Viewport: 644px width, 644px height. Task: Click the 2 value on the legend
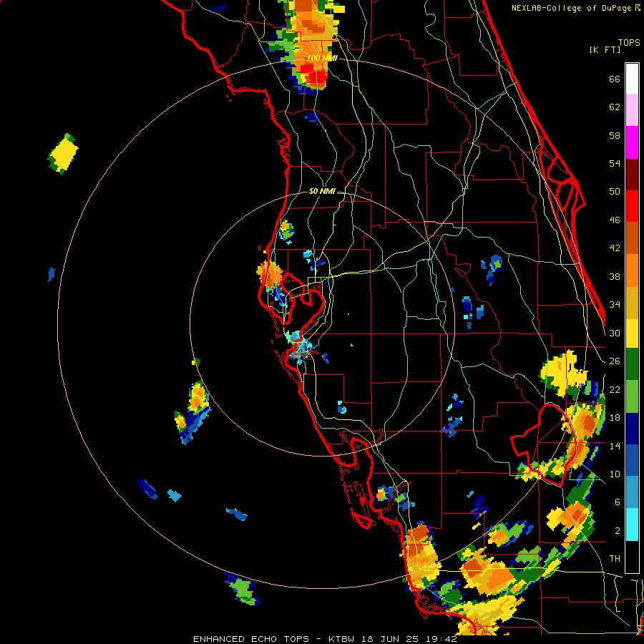pyautogui.click(x=618, y=531)
